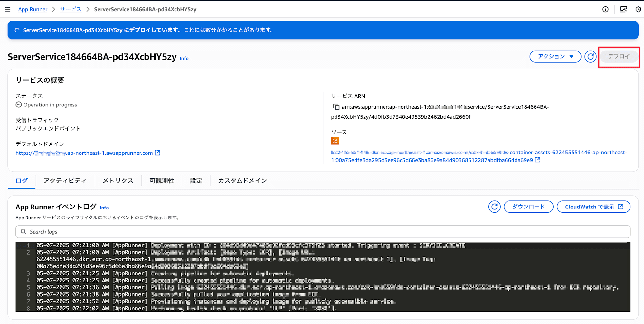Refresh the service with the circular arrow button
Image resolution: width=644 pixels, height=324 pixels.
coord(590,56)
